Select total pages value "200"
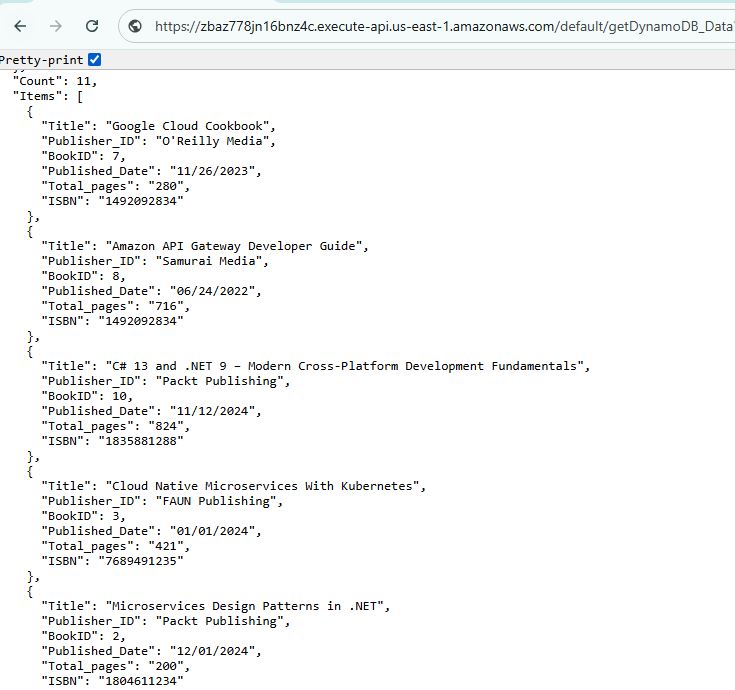This screenshot has height=690, width=735. click(166, 666)
